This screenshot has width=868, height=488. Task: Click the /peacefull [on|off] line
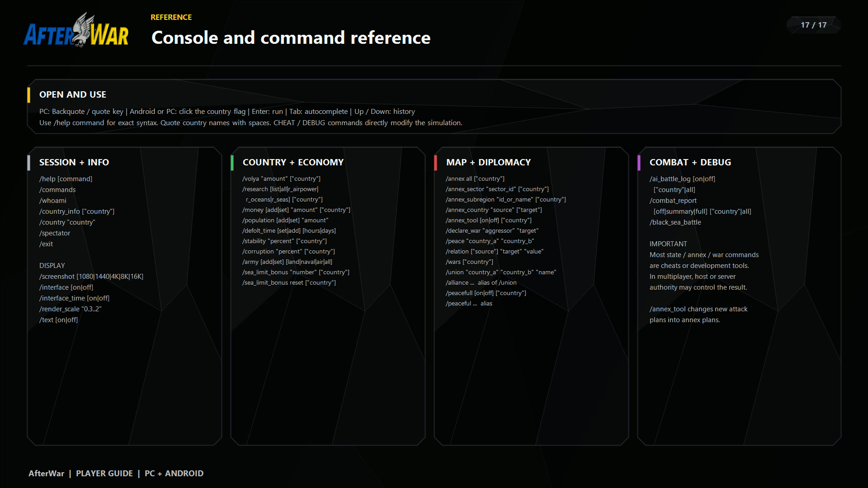point(486,293)
